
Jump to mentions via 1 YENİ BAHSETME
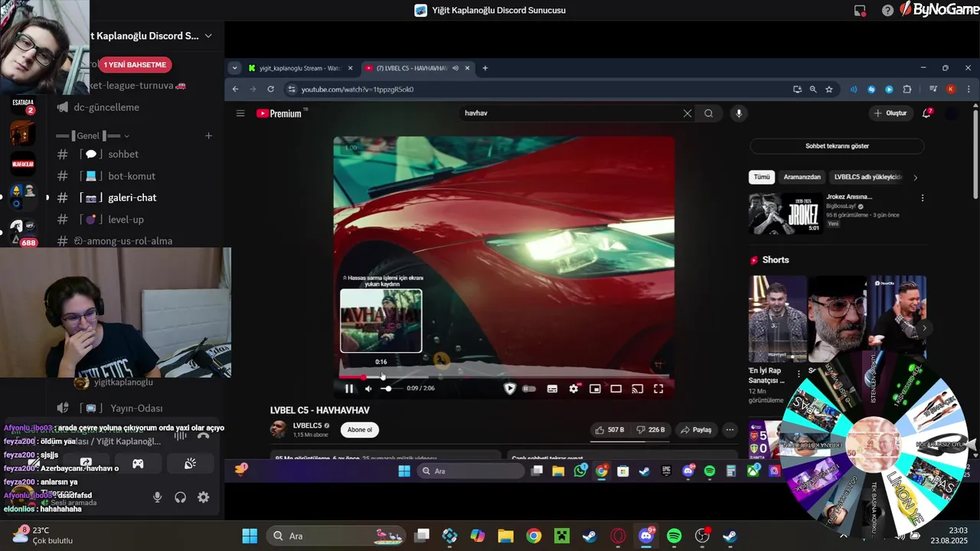tap(135, 65)
